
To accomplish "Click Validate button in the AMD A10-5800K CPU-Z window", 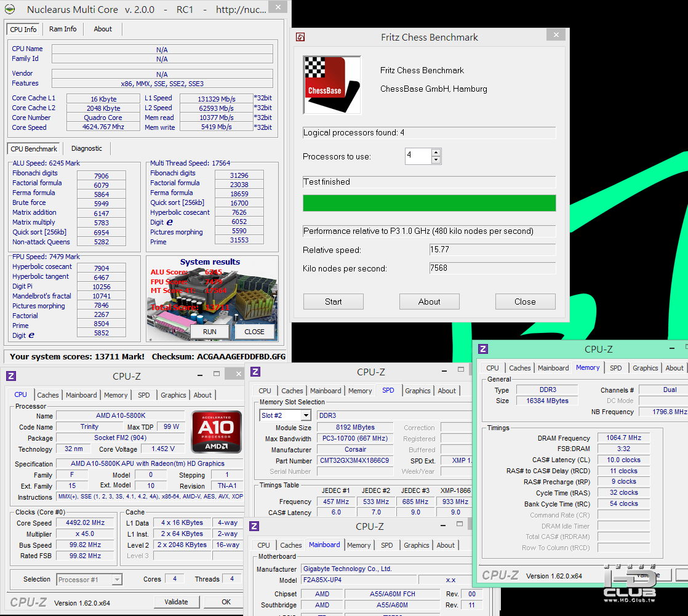I will click(177, 602).
